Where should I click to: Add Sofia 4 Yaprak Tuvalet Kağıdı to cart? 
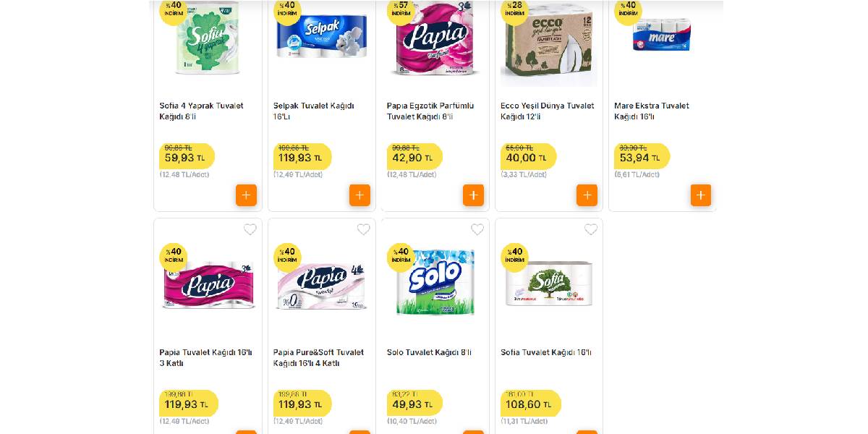click(246, 195)
